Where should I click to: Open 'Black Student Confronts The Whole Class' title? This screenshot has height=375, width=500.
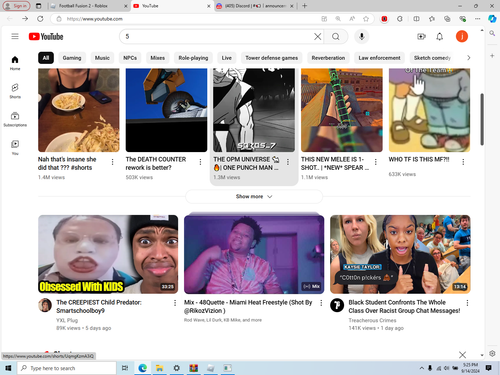[404, 306]
